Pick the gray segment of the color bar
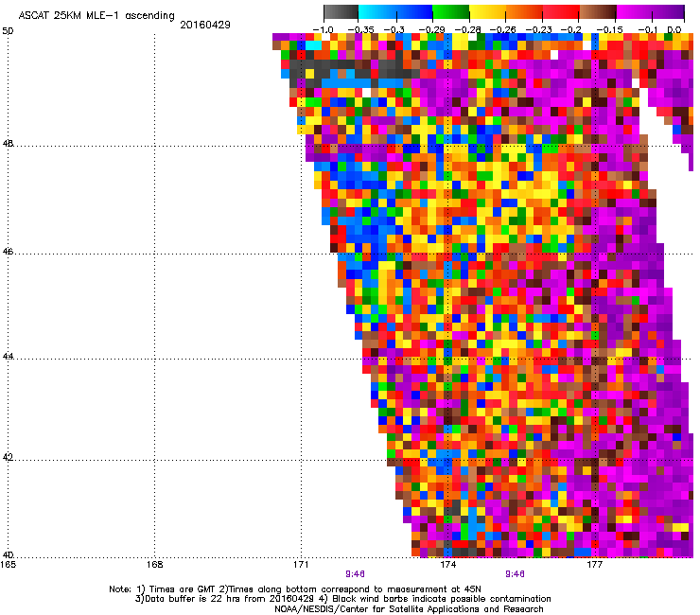Viewport: 700px width, 615px height. pos(341,11)
